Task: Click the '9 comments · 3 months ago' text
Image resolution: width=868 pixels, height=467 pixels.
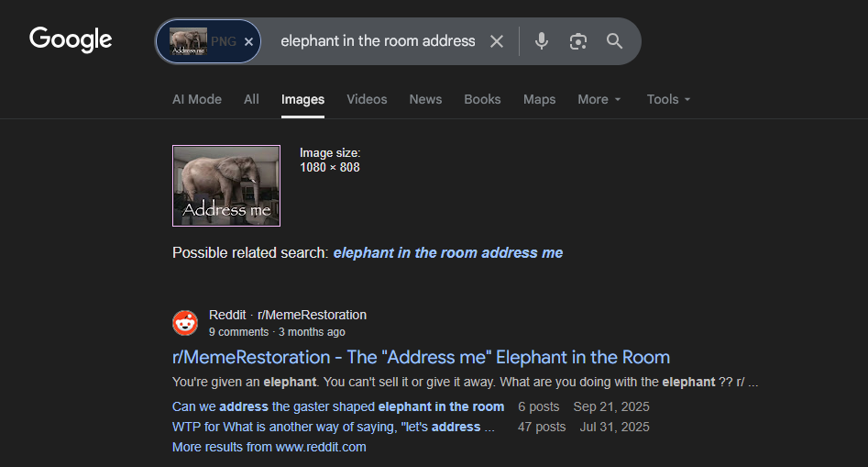Action: [x=277, y=332]
